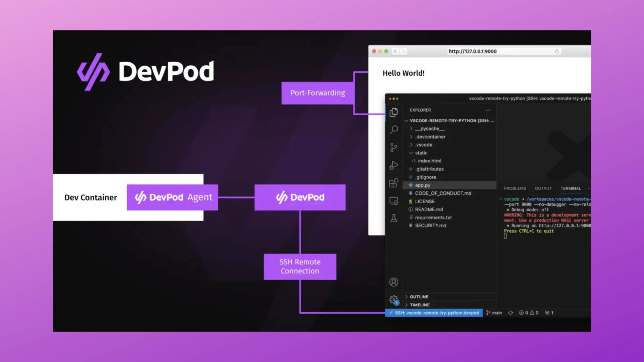Screen dimensions: 644x362
Task: Click the main branch indicator
Action: click(x=494, y=313)
